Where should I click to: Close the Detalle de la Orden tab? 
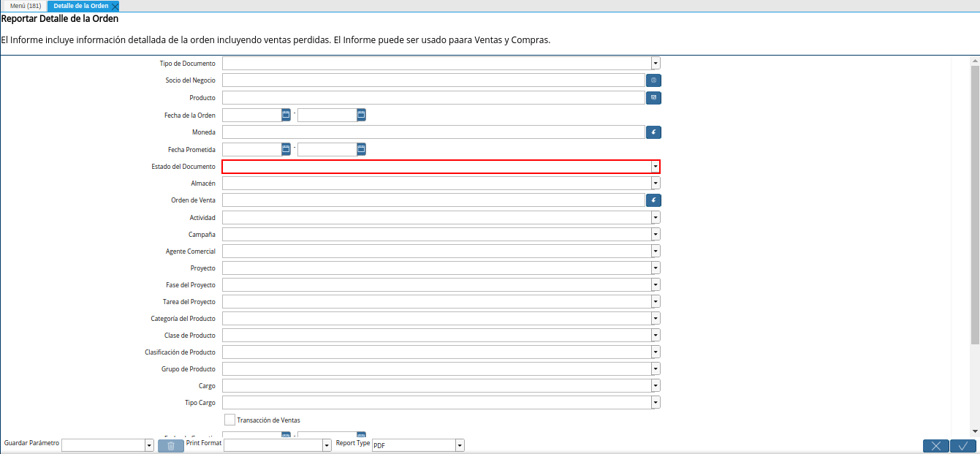coord(115,6)
